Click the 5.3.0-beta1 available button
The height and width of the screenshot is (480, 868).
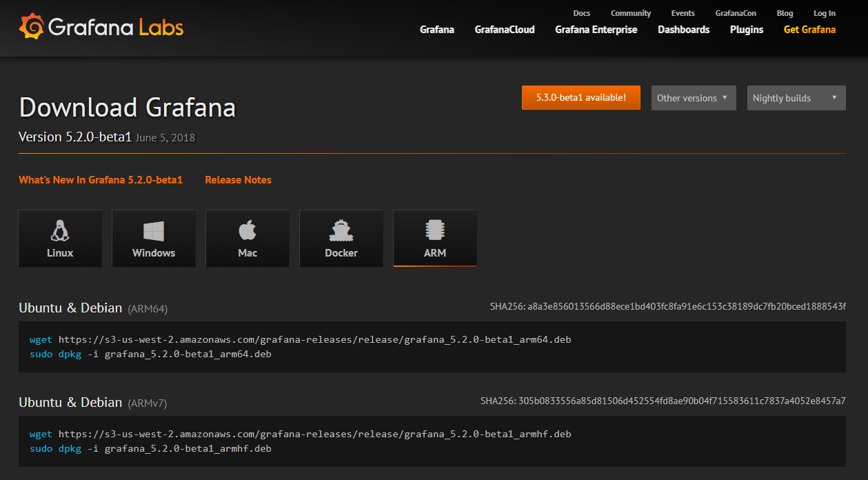click(x=581, y=97)
